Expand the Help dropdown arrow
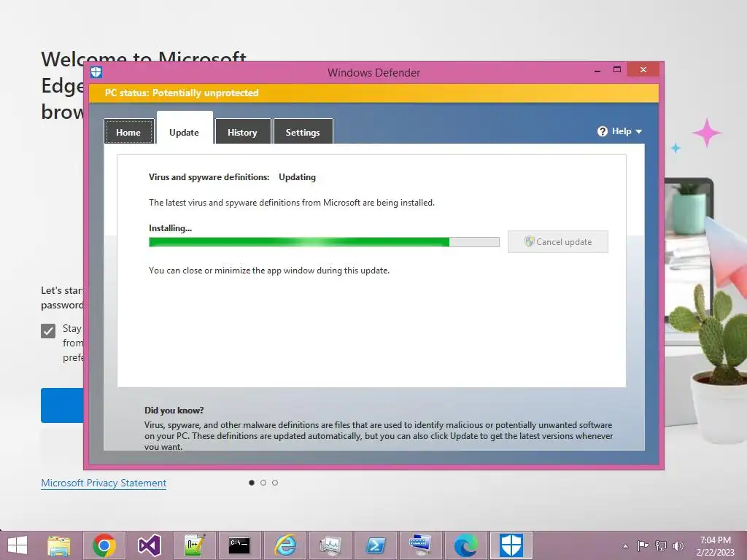The image size is (747, 560). 639,132
